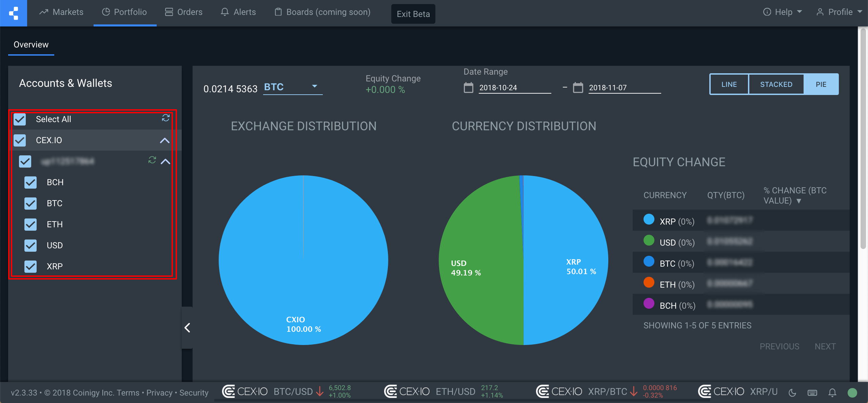Open the Terms link in footer

(128, 393)
